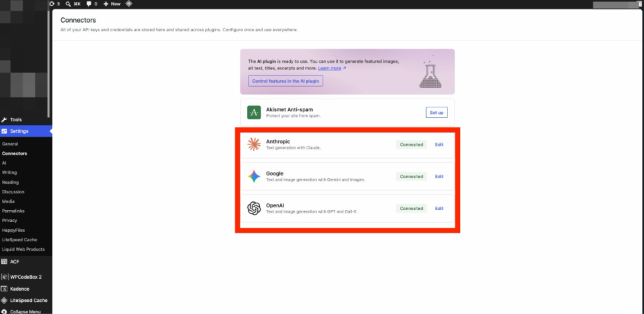Edit the OpenAI connector
The height and width of the screenshot is (314, 644).
pyautogui.click(x=439, y=209)
